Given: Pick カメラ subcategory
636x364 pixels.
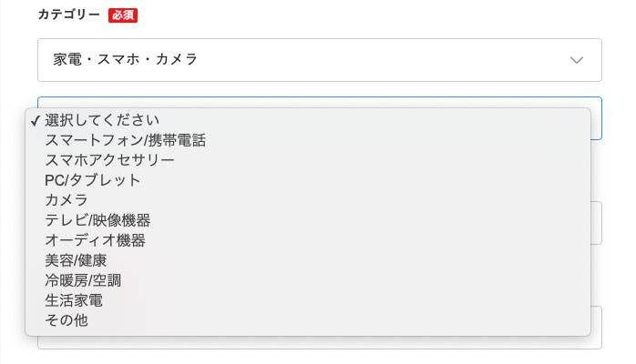Looking at the screenshot, I should point(307,200).
